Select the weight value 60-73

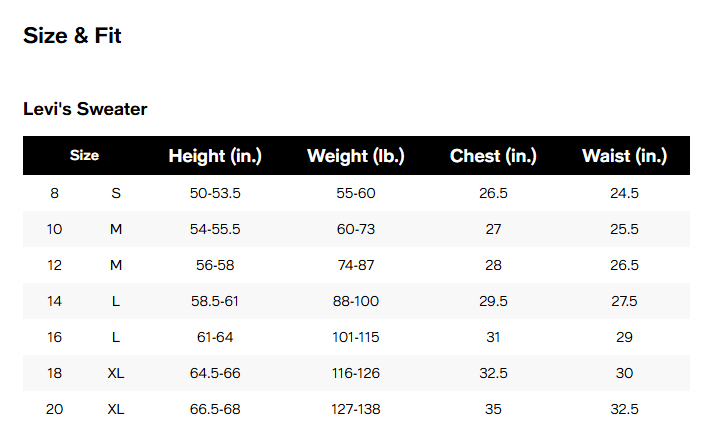point(354,229)
